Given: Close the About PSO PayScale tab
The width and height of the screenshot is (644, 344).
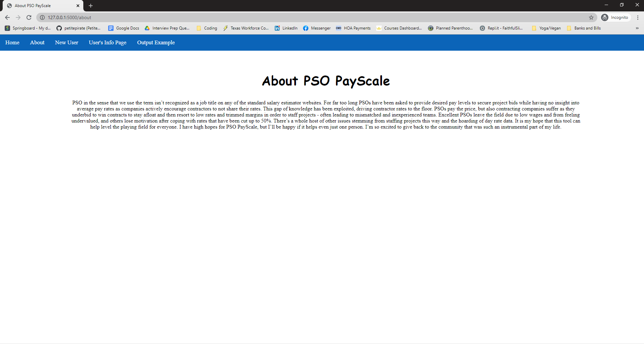Looking at the screenshot, I should pyautogui.click(x=78, y=6).
